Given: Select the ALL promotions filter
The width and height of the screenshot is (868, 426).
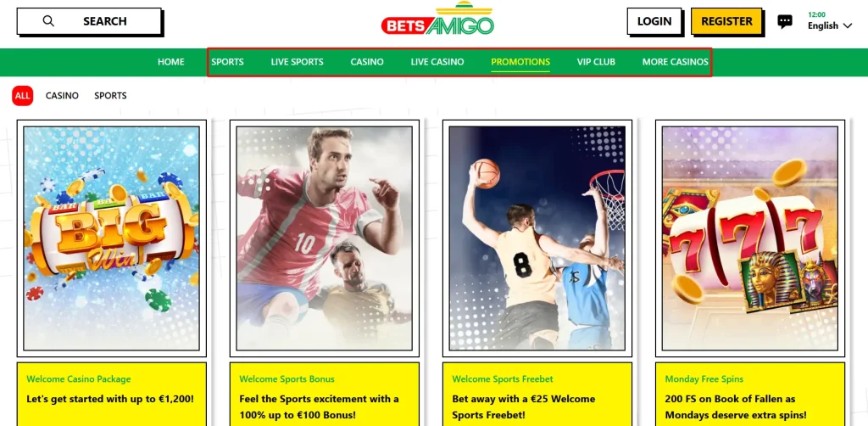Looking at the screenshot, I should point(23,96).
